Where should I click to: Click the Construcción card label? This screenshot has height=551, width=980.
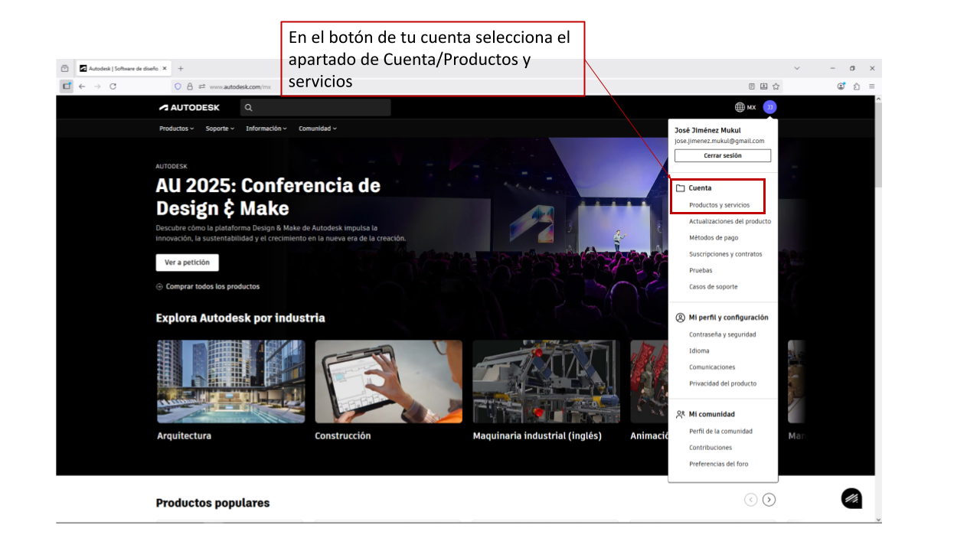click(x=343, y=435)
